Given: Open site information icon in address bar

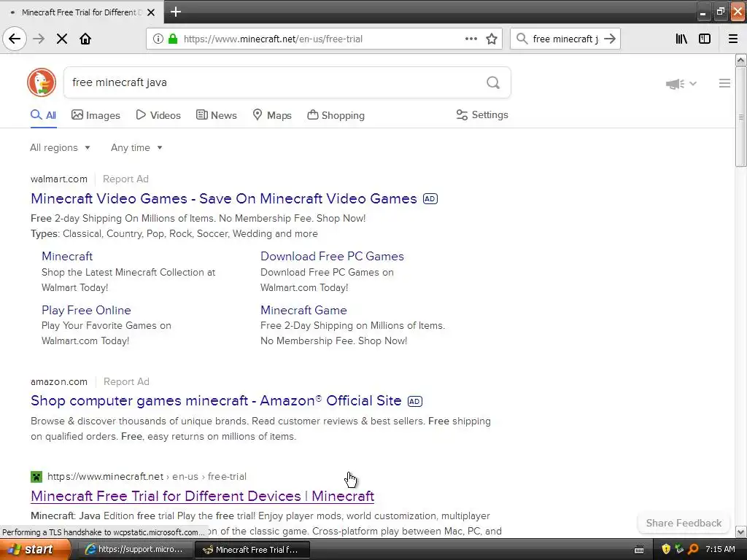Looking at the screenshot, I should 158,39.
